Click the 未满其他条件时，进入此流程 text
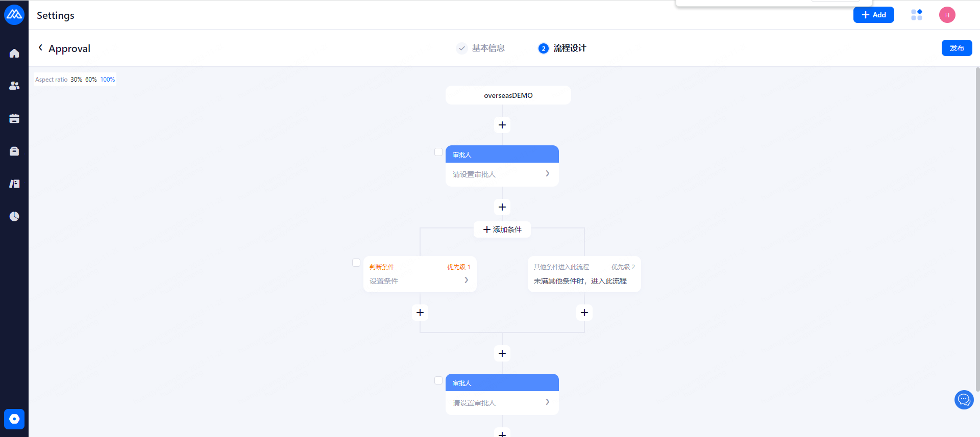 click(580, 281)
